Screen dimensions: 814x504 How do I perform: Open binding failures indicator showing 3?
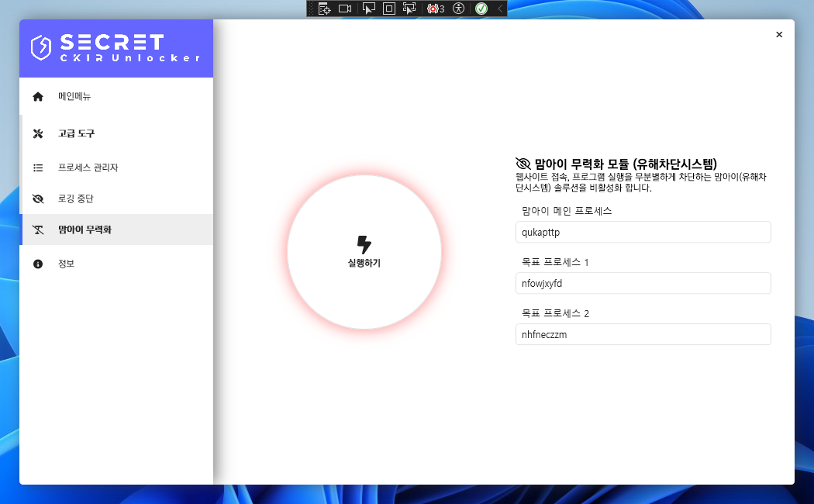tap(436, 9)
